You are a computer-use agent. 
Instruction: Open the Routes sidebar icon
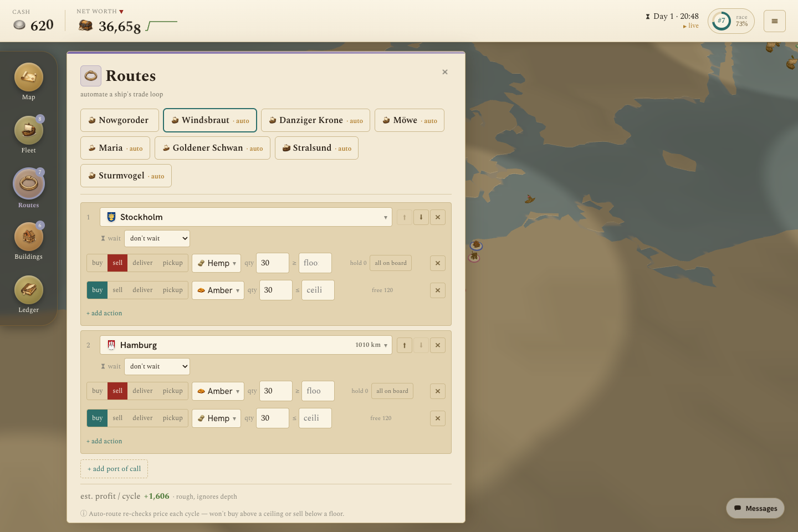(29, 184)
